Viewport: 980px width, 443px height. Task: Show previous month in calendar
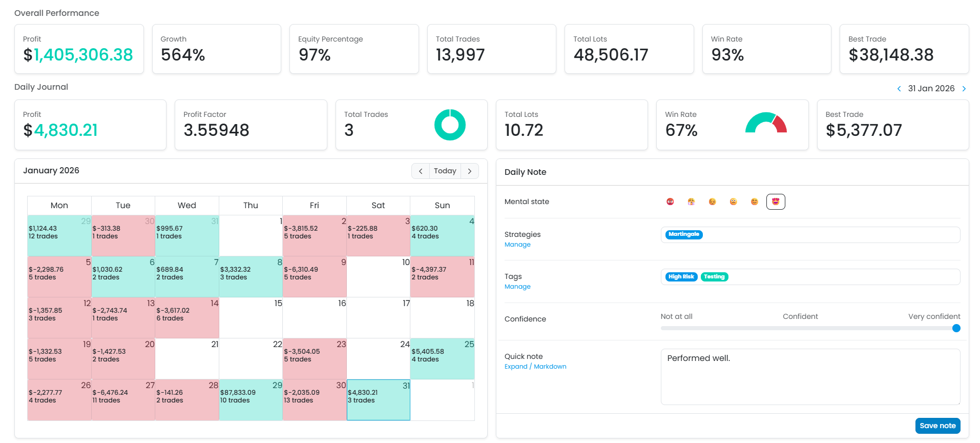(421, 171)
